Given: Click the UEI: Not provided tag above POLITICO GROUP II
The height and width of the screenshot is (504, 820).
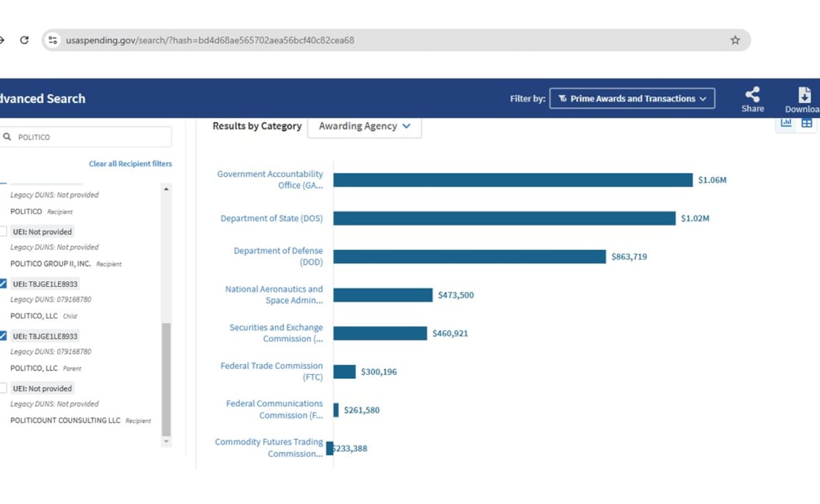Looking at the screenshot, I should point(42,232).
